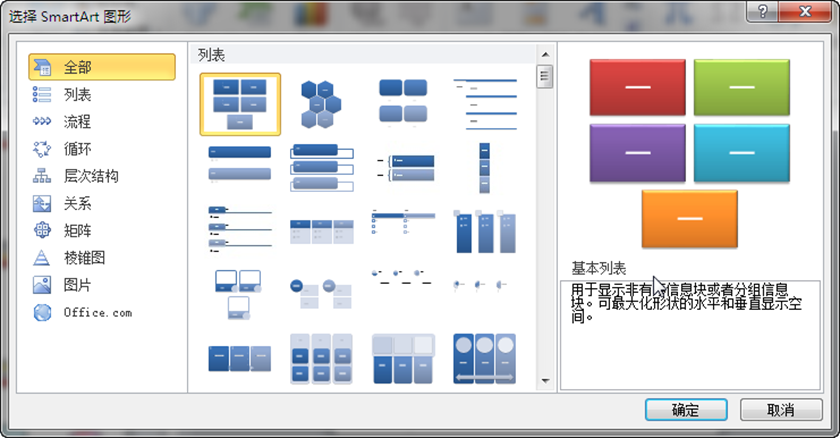Select the bending picture accent list layout
This screenshot has width=840, height=438.
[x=238, y=294]
